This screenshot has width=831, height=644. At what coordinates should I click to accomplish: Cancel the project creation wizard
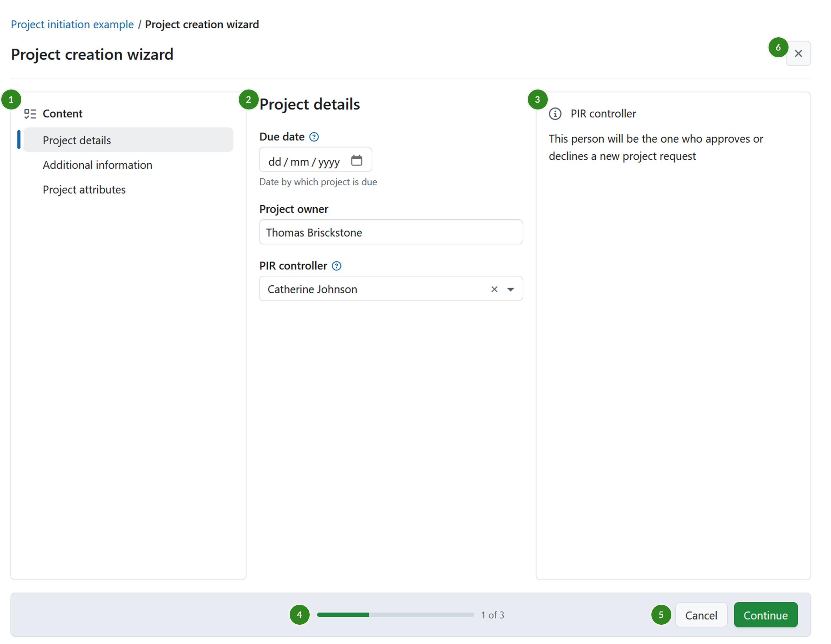click(x=701, y=614)
